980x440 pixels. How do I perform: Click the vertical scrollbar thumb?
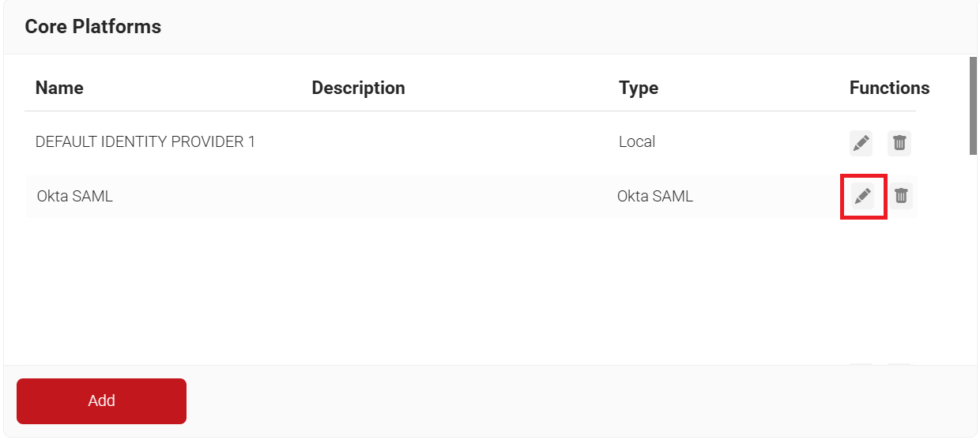[x=973, y=105]
